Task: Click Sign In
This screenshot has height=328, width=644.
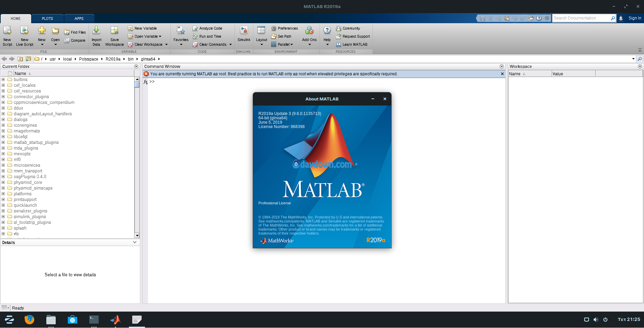Action: 635,18
